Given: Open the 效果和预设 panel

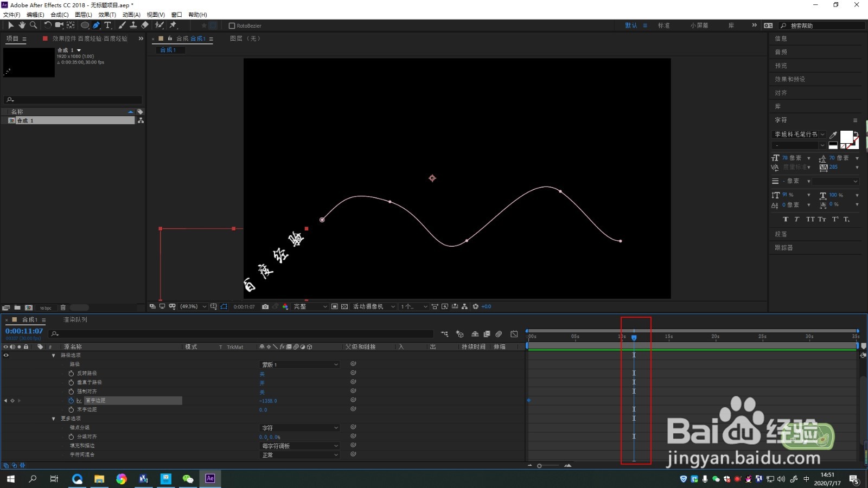Looking at the screenshot, I should tap(790, 79).
